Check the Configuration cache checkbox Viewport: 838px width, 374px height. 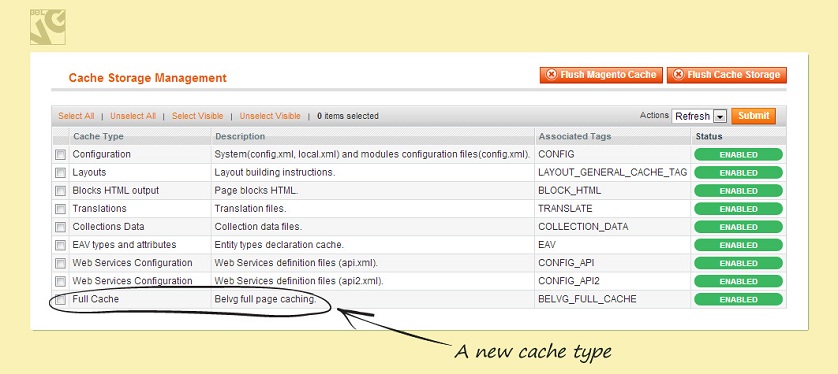point(60,154)
